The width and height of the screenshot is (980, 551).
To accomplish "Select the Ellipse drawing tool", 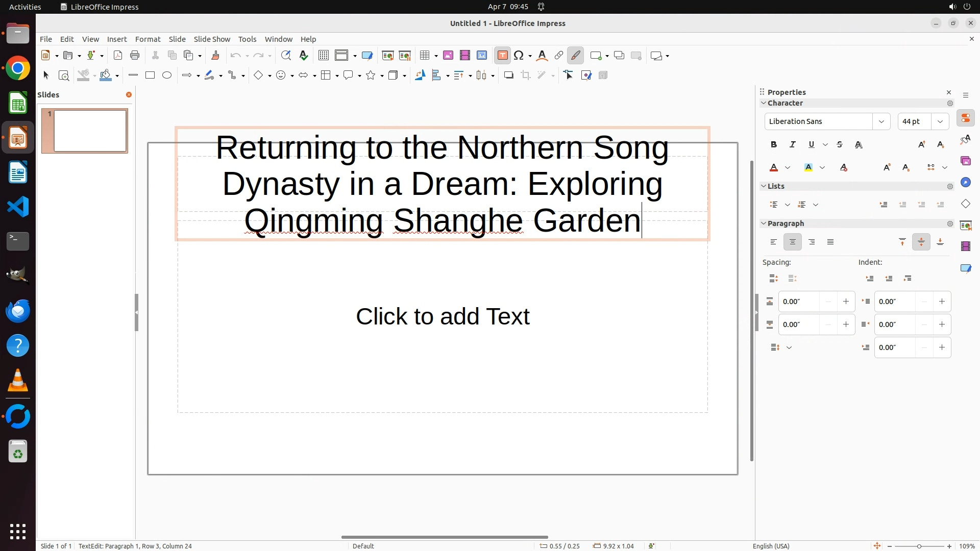I will [167, 76].
